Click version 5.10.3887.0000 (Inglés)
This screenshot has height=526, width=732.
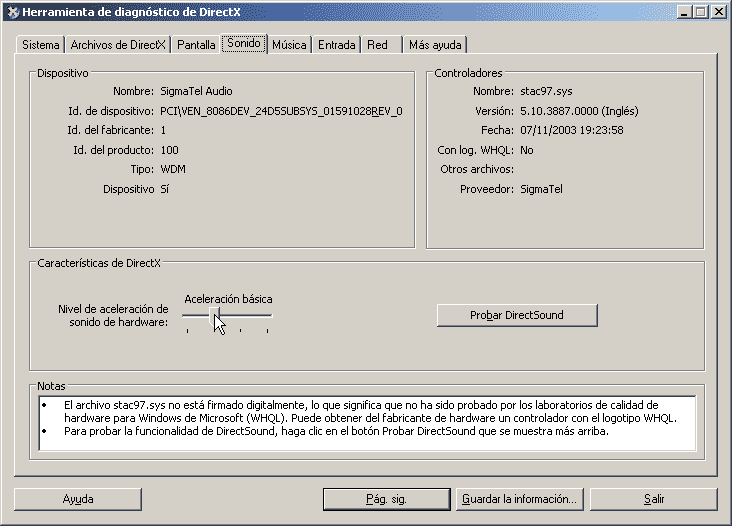click(579, 111)
